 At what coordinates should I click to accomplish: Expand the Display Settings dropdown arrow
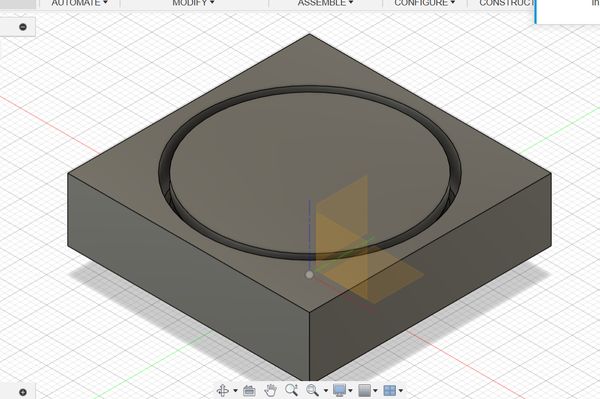tap(350, 391)
